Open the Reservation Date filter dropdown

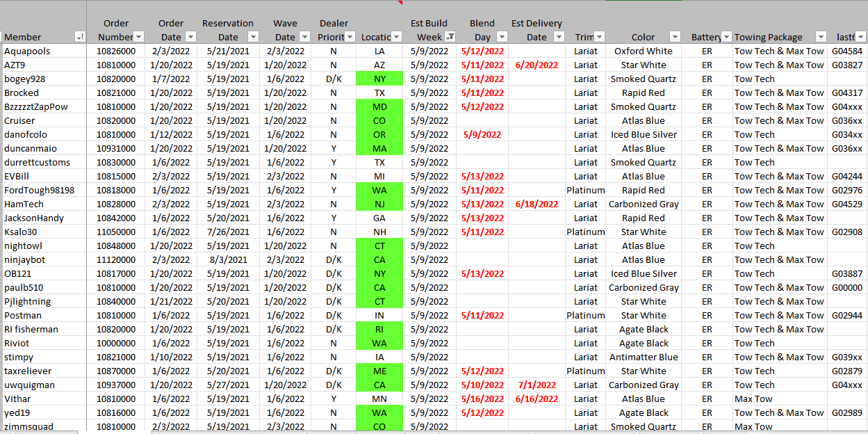[253, 37]
